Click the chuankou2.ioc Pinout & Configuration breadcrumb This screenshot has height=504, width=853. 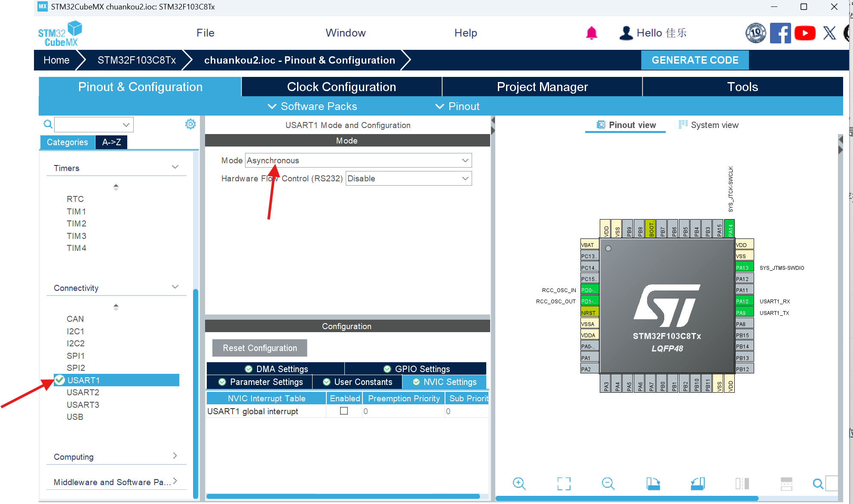point(299,60)
